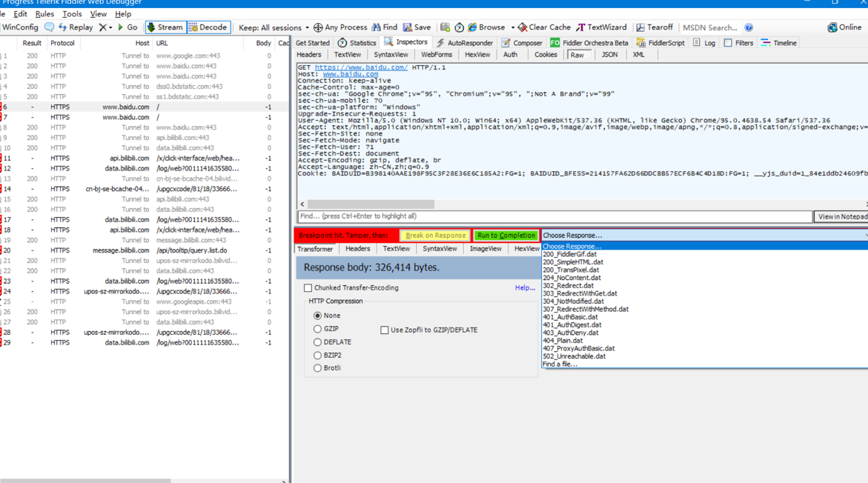Save sessions with the Save icon
Screen dimensions: 868x483
tap(417, 27)
